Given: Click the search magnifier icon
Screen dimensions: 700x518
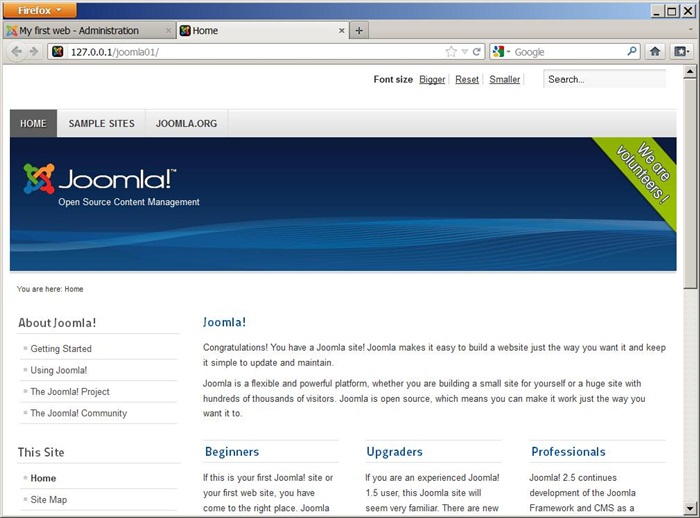Looking at the screenshot, I should 632,51.
